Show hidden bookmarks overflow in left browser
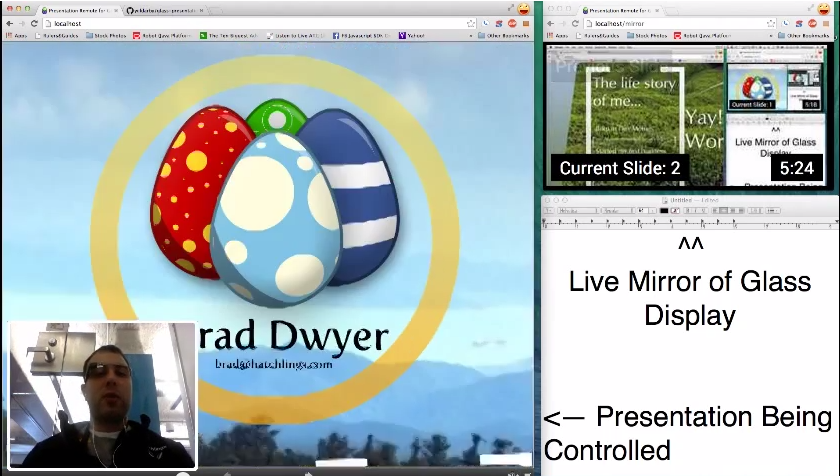The image size is (840, 476). tap(471, 35)
